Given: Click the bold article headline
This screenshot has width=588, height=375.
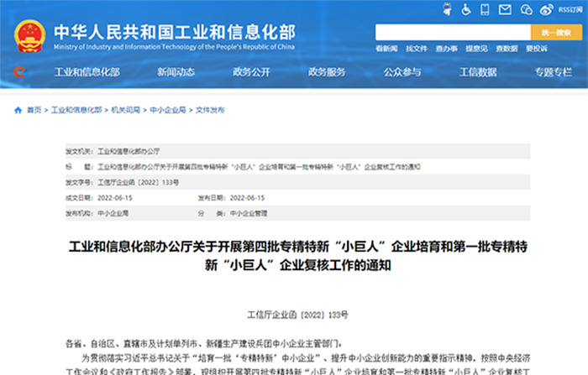Looking at the screenshot, I should tap(297, 256).
